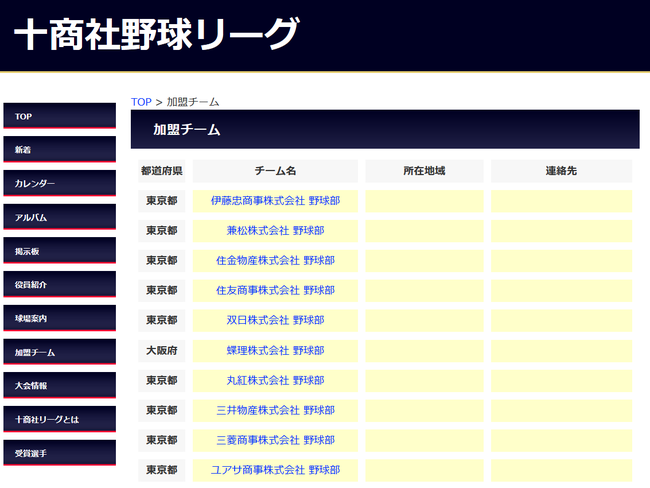
Task: Open the 受賞選手 sidebar menu item
Action: (60, 453)
